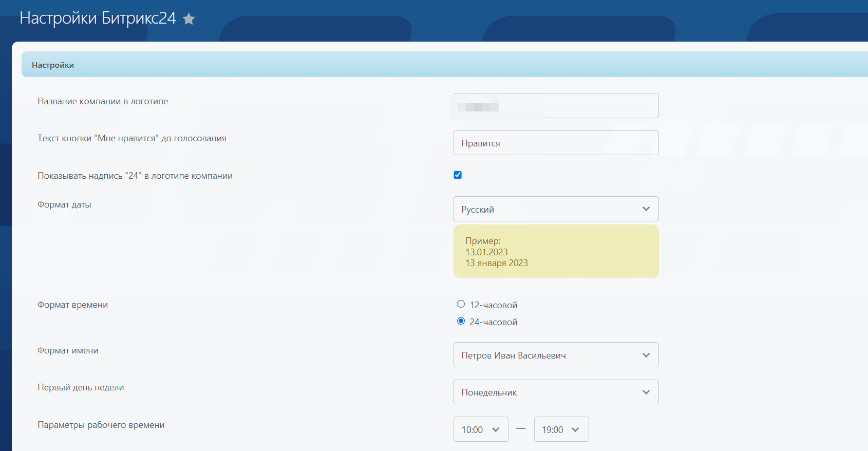The image size is (868, 451).
Task: Open the date format dropdown showing Русский
Action: pyautogui.click(x=556, y=209)
